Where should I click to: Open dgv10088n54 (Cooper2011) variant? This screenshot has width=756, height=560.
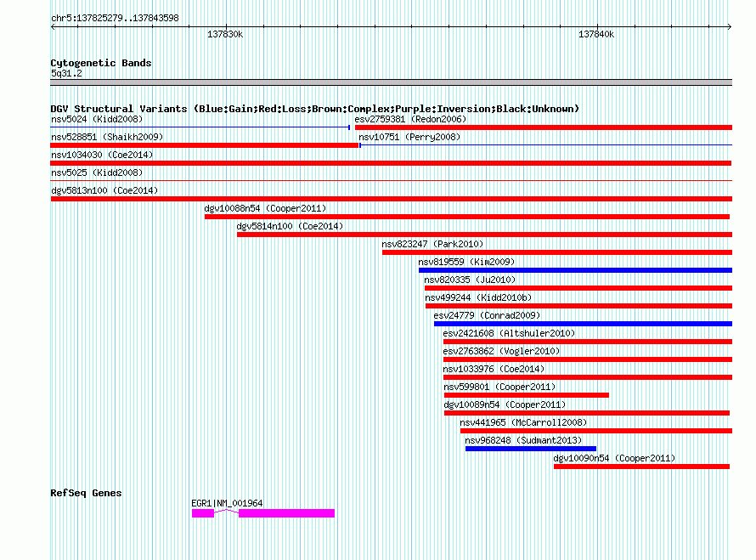click(265, 208)
